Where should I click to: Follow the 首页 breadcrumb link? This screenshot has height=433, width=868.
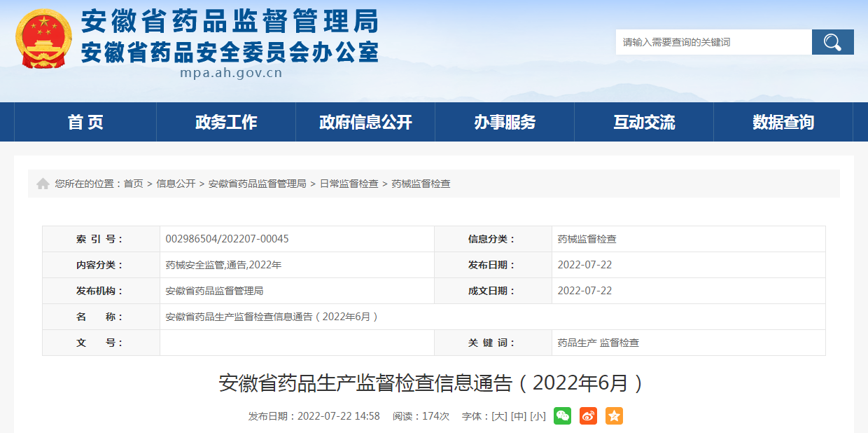tap(133, 184)
